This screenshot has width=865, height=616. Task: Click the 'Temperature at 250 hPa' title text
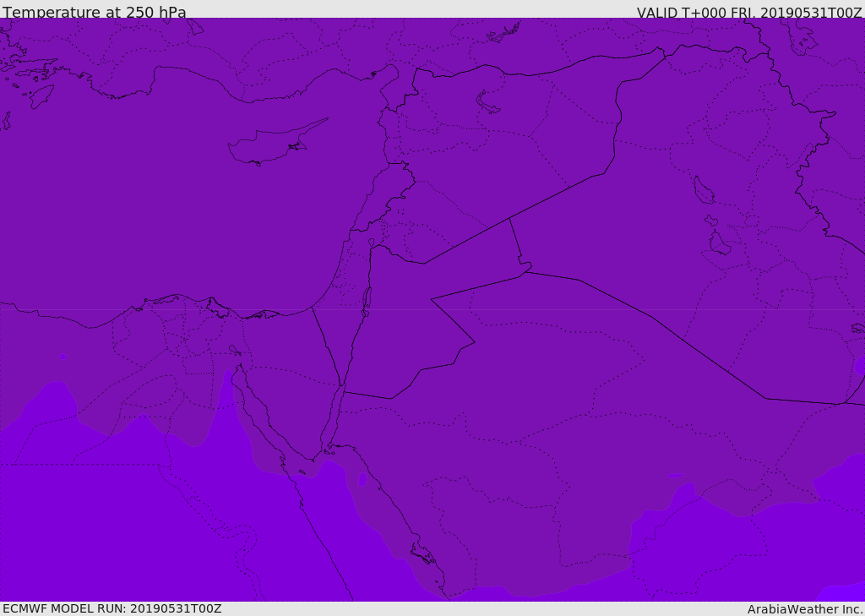tap(95, 12)
